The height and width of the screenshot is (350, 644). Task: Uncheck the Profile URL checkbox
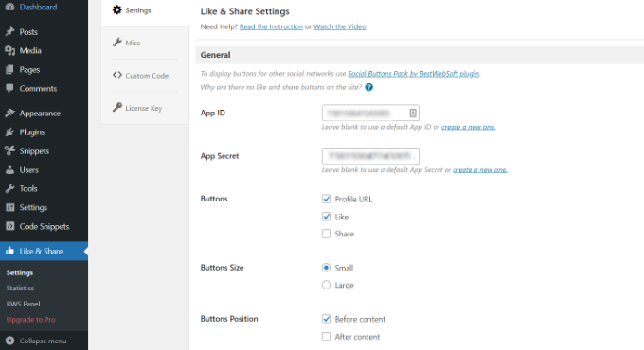pos(326,199)
